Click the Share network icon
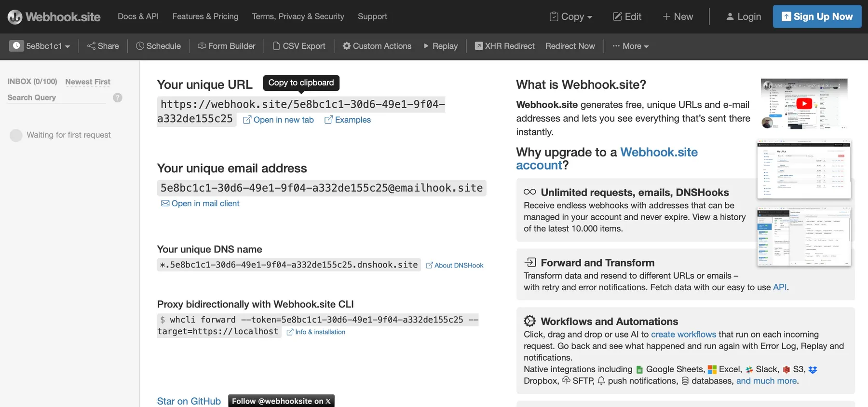868x407 pixels. click(91, 46)
